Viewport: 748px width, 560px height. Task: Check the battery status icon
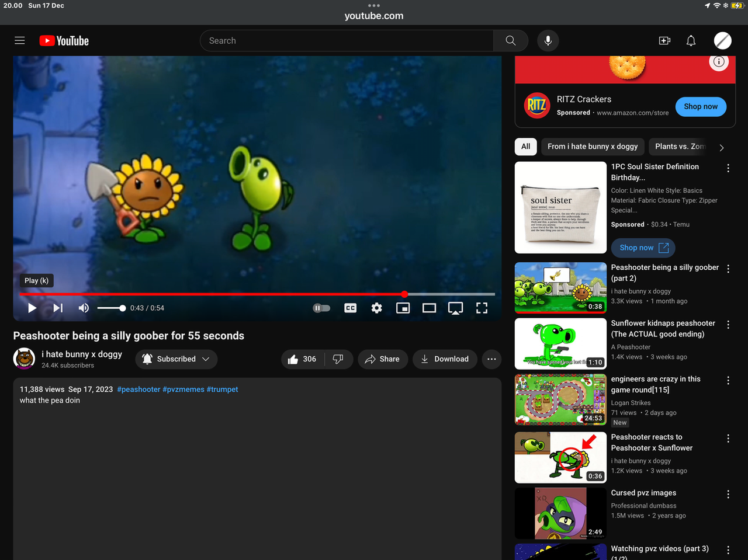pos(737,5)
